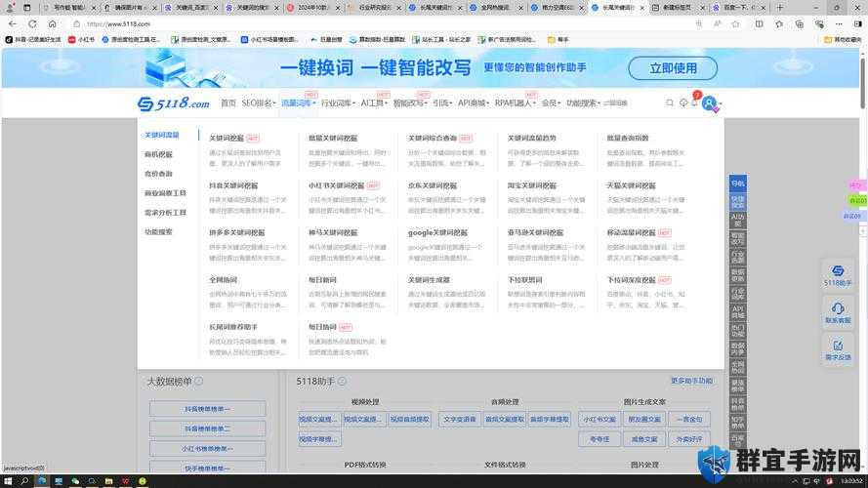Expand the SEO排名 dropdown menu

[259, 102]
